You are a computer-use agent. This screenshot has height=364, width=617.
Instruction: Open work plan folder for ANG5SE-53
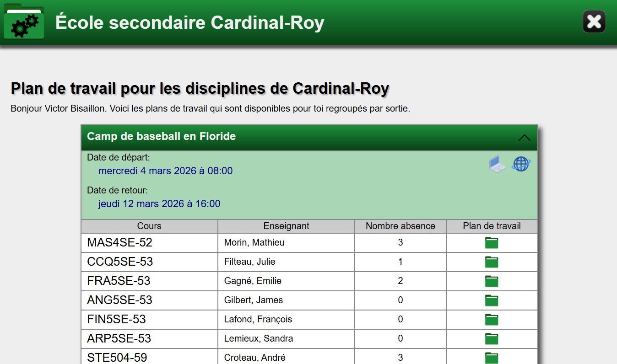point(492,300)
